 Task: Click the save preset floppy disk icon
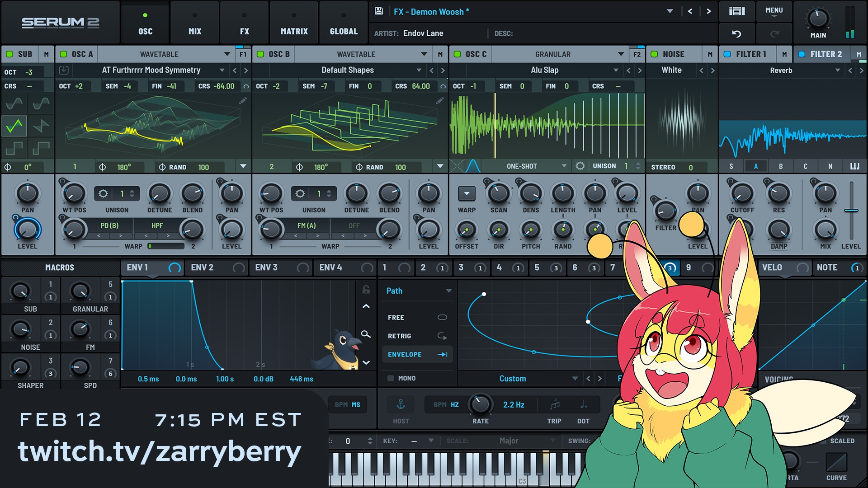(x=379, y=11)
